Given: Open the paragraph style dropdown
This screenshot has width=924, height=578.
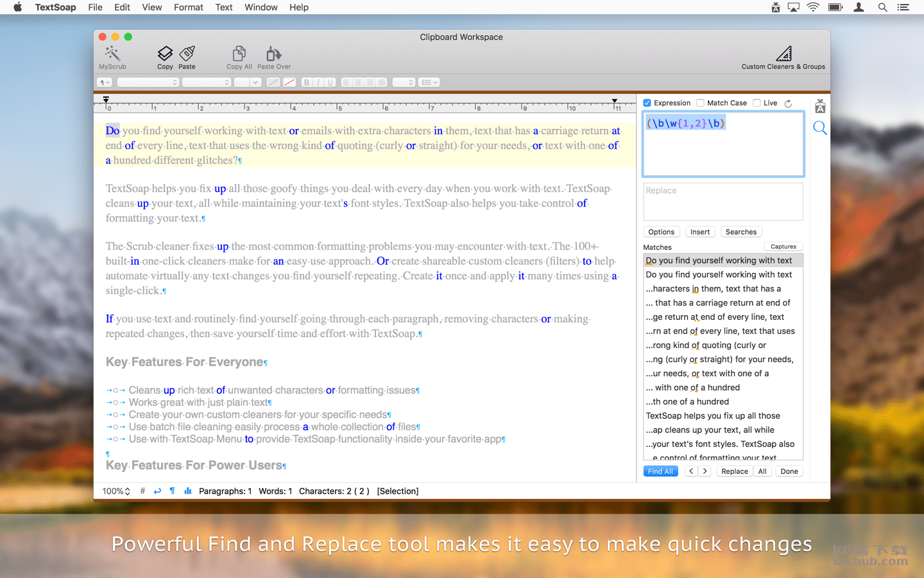Looking at the screenshot, I should (105, 82).
